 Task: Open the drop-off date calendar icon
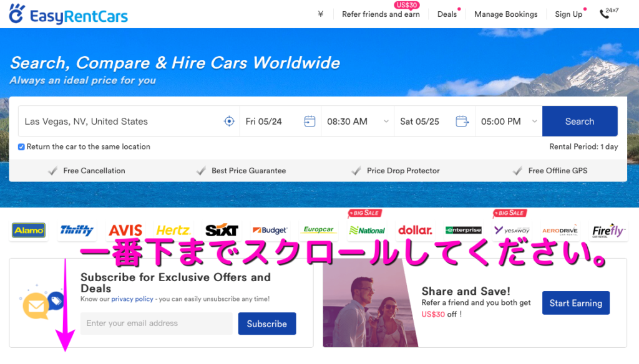pyautogui.click(x=462, y=122)
